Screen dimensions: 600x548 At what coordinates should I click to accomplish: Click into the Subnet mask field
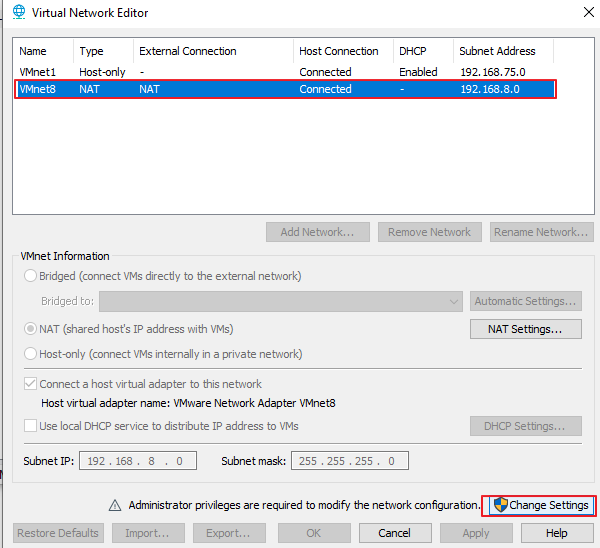click(x=350, y=461)
